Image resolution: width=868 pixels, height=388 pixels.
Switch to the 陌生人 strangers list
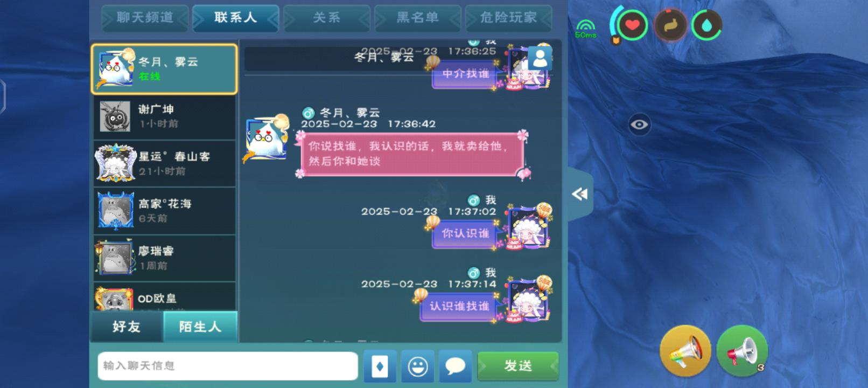200,326
